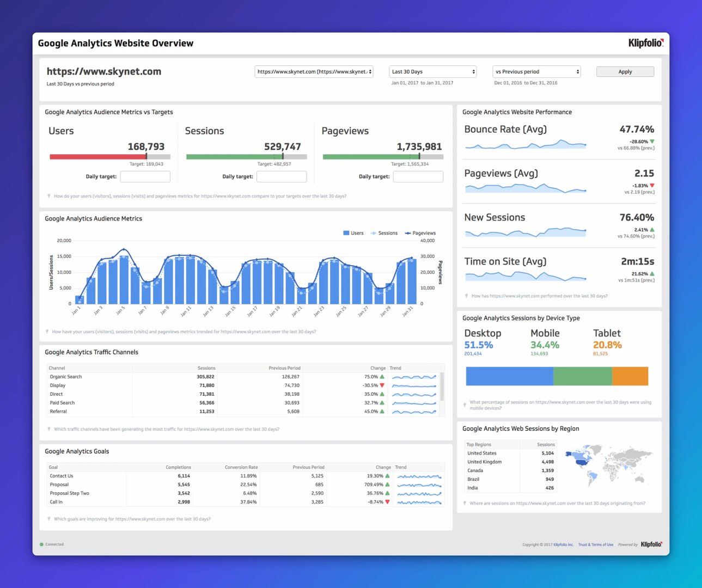Click the Users daily target input field
The width and height of the screenshot is (702, 588).
point(145,176)
